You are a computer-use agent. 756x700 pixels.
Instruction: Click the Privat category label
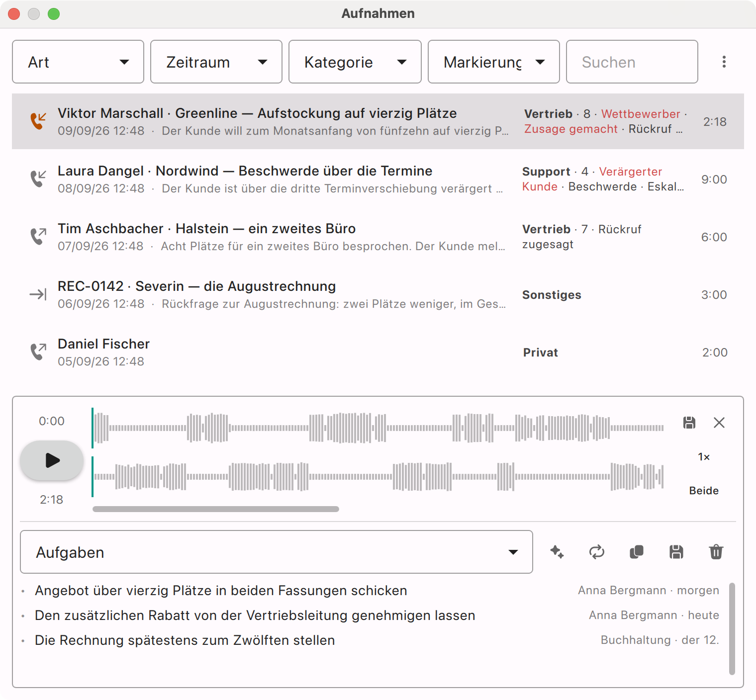pos(541,352)
